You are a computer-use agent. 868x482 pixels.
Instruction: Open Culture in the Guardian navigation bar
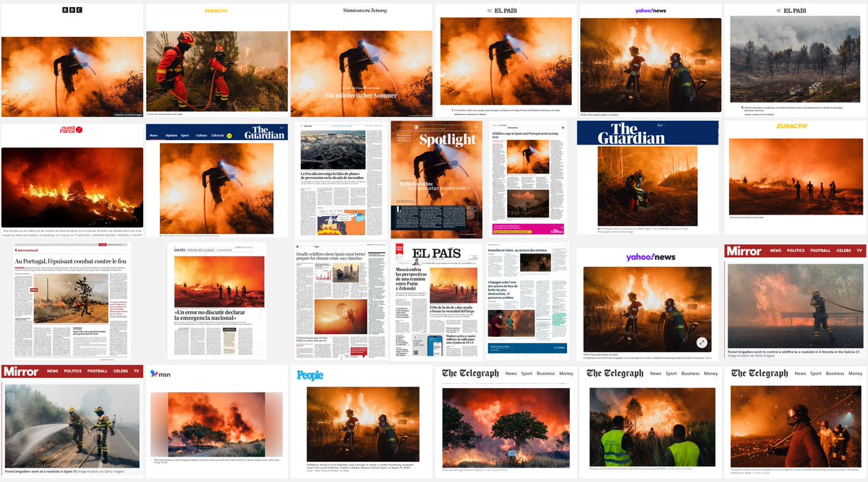pos(202,135)
